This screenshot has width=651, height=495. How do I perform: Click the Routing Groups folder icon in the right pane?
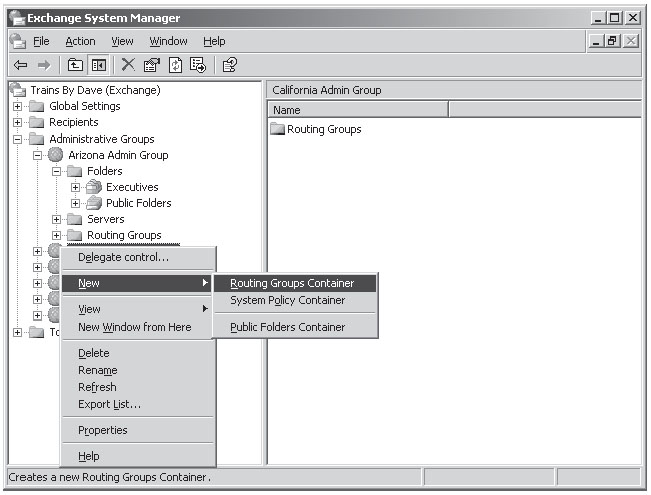pyautogui.click(x=277, y=129)
